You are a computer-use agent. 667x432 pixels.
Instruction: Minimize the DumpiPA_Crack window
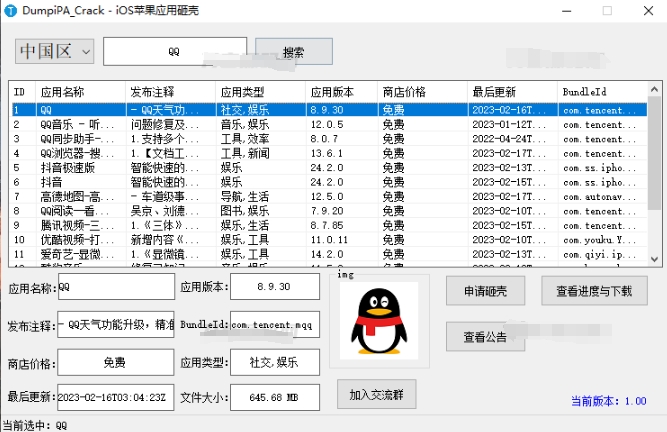(567, 11)
